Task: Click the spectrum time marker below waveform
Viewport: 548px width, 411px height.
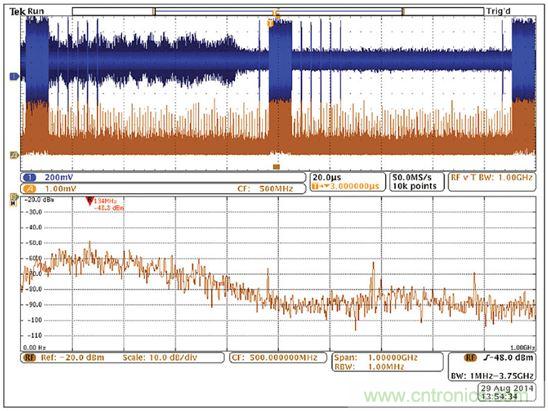Action: 276,167
